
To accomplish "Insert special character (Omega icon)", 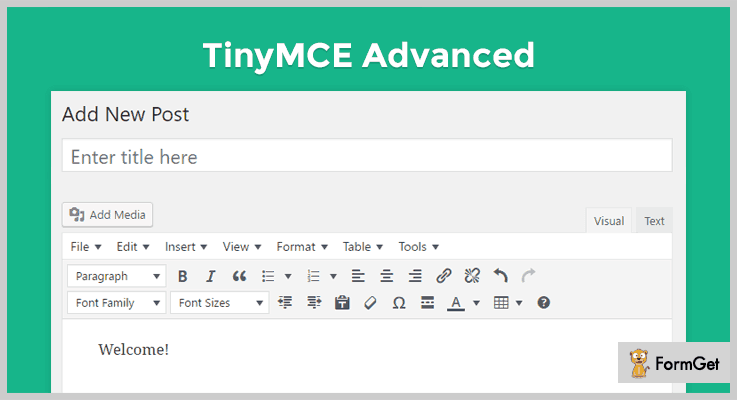I will point(399,303).
